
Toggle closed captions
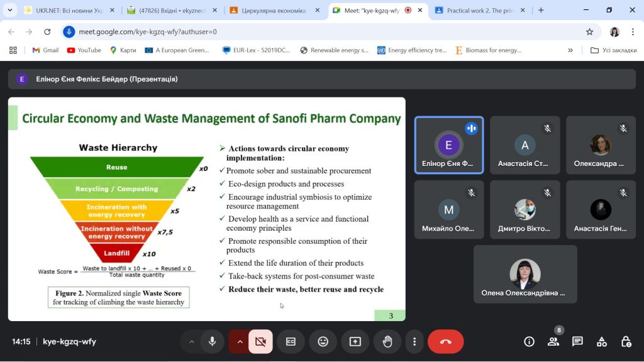click(291, 341)
